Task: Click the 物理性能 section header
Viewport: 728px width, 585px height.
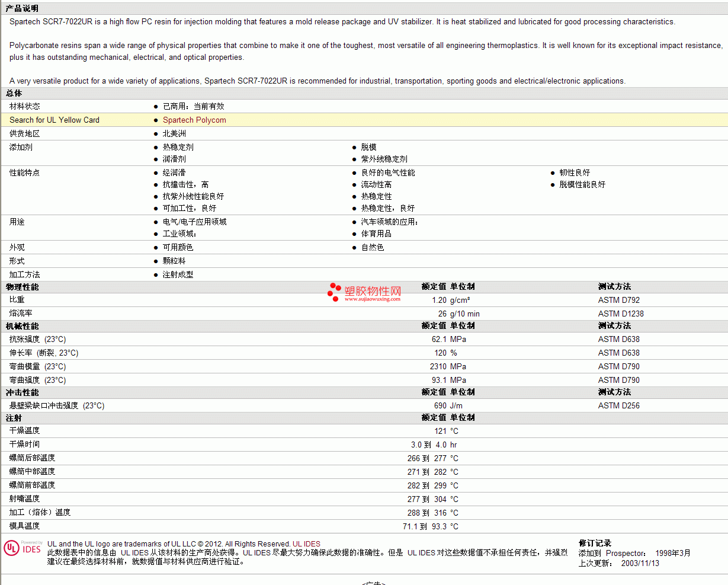Action: coord(22,287)
